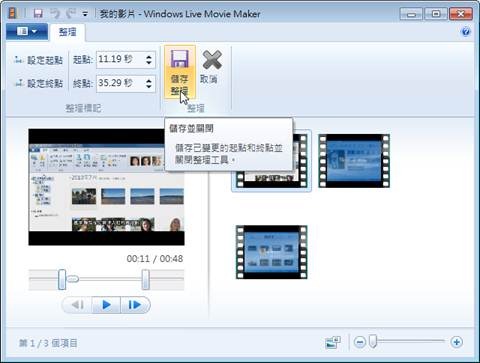The image size is (480, 363).
Task: Increase start point with up stepper arrow
Action: [x=149, y=56]
